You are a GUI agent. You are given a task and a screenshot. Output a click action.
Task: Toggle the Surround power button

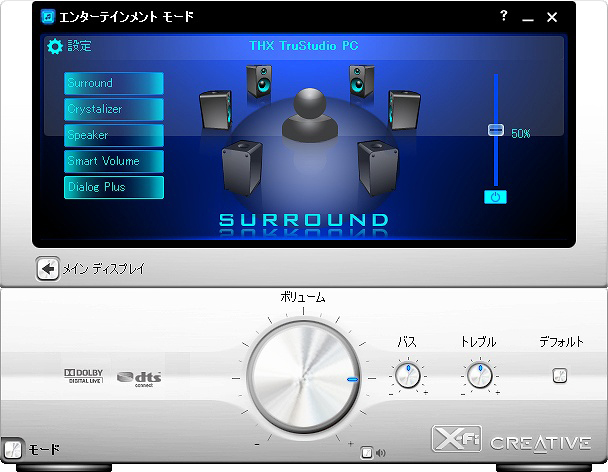point(495,197)
